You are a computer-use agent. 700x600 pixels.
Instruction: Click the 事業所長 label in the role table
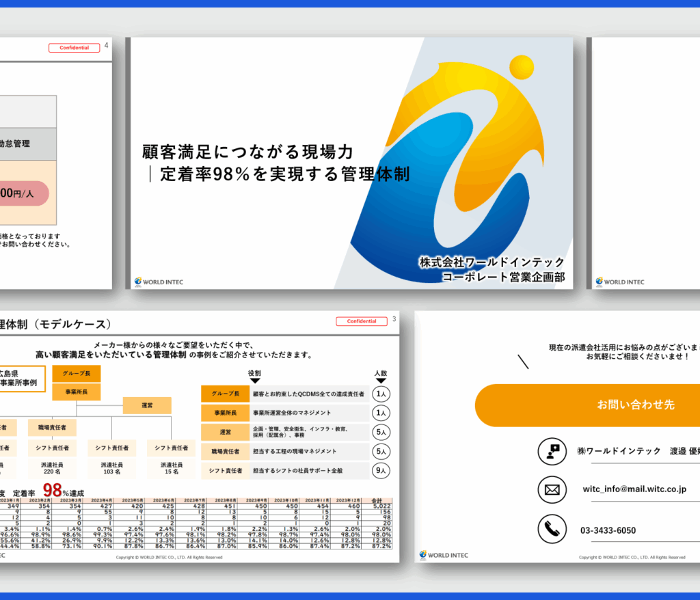(x=226, y=413)
